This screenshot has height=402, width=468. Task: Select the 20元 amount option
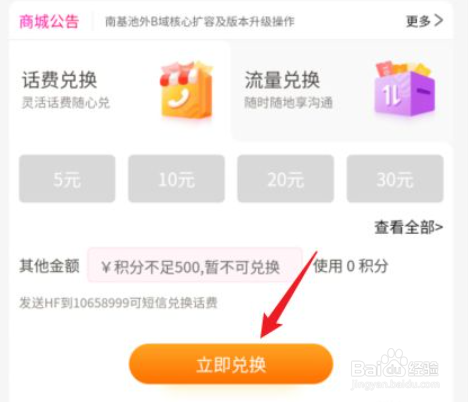(286, 179)
